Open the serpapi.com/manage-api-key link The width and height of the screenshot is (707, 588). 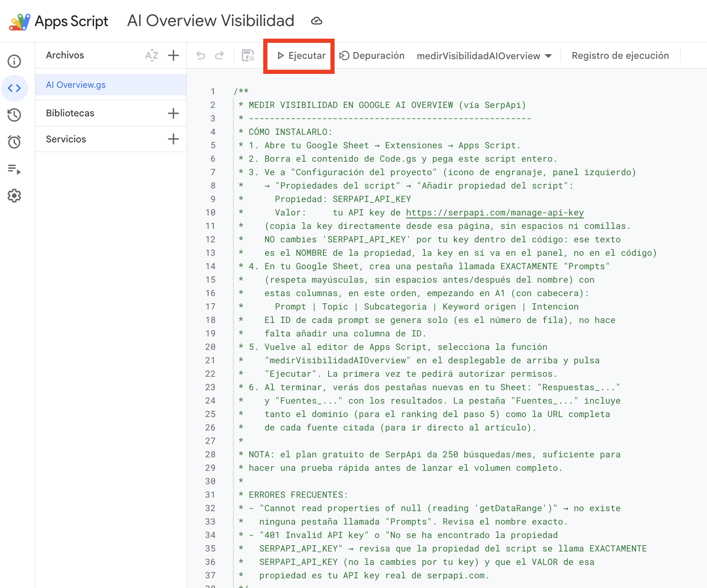tap(495, 213)
